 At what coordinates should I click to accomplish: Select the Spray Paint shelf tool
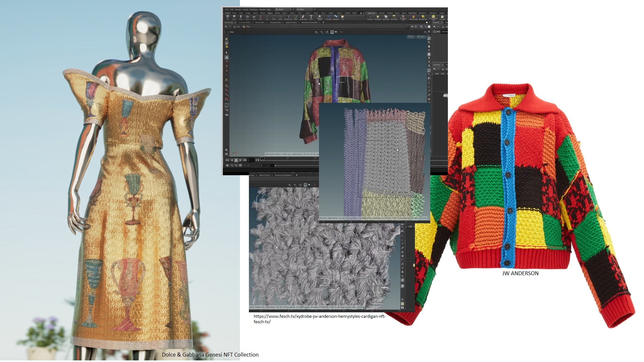[x=303, y=16]
